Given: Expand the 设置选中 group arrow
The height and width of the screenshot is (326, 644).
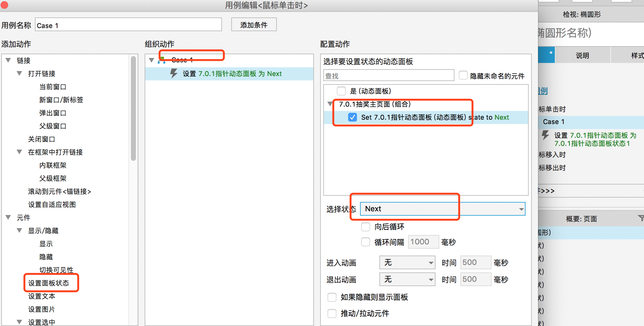Looking at the screenshot, I should (x=20, y=322).
